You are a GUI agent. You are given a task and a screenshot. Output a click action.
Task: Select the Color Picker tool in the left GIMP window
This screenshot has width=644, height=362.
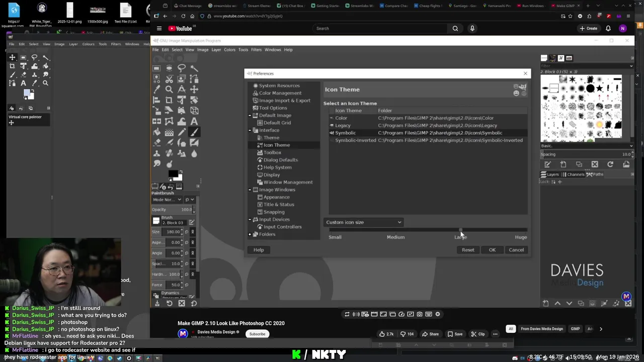pos(34,83)
